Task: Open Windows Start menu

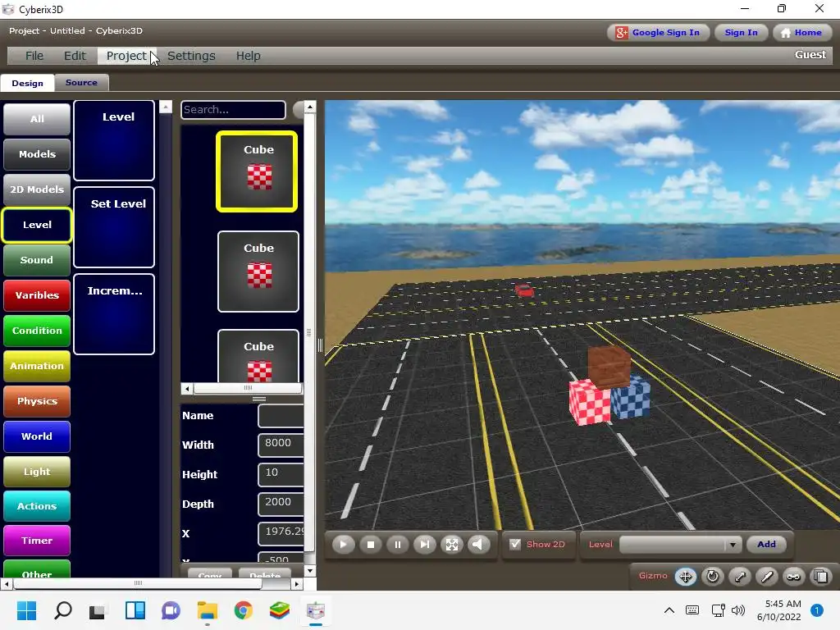Action: tap(27, 610)
